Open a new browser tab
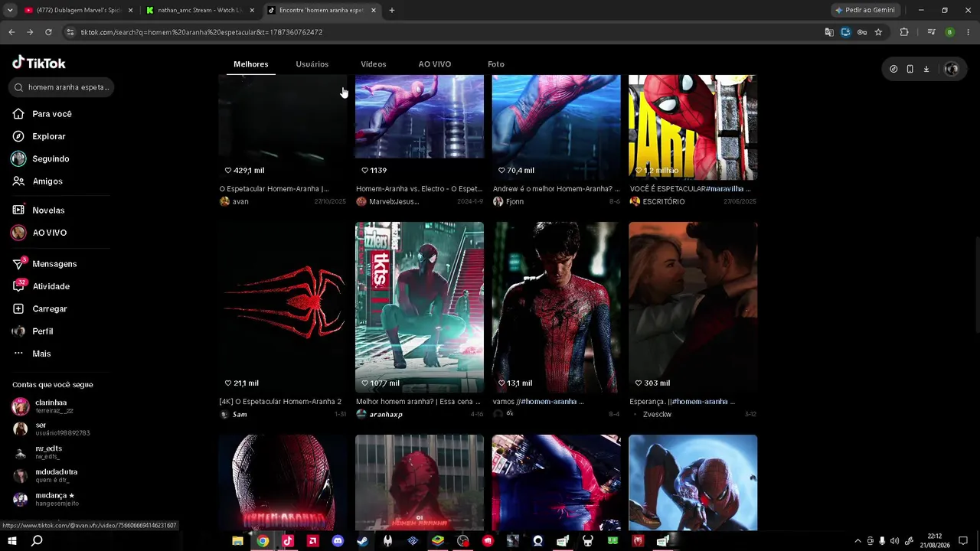Screen dimensions: 980x551 click(392, 11)
